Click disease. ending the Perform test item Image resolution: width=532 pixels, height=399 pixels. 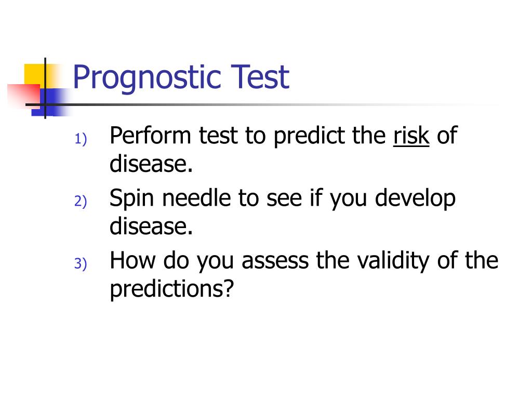pyautogui.click(x=151, y=164)
